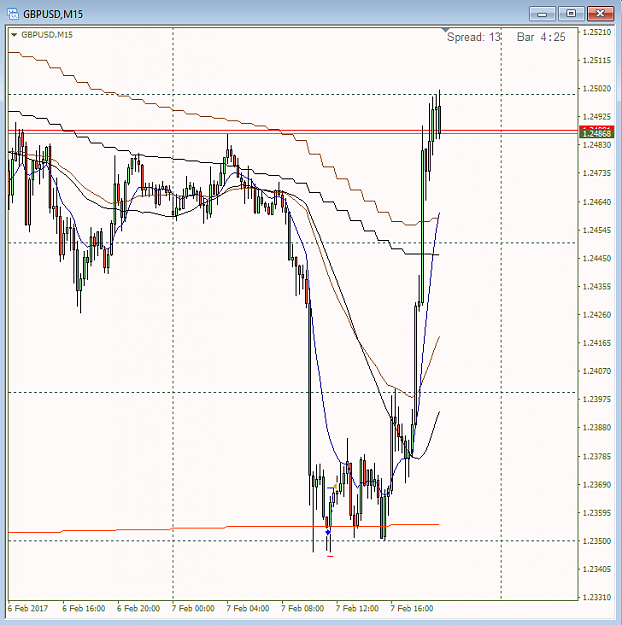The width and height of the screenshot is (622, 625).
Task: Click the GBPUSD,M15 label inside the chart
Action: [x=47, y=35]
